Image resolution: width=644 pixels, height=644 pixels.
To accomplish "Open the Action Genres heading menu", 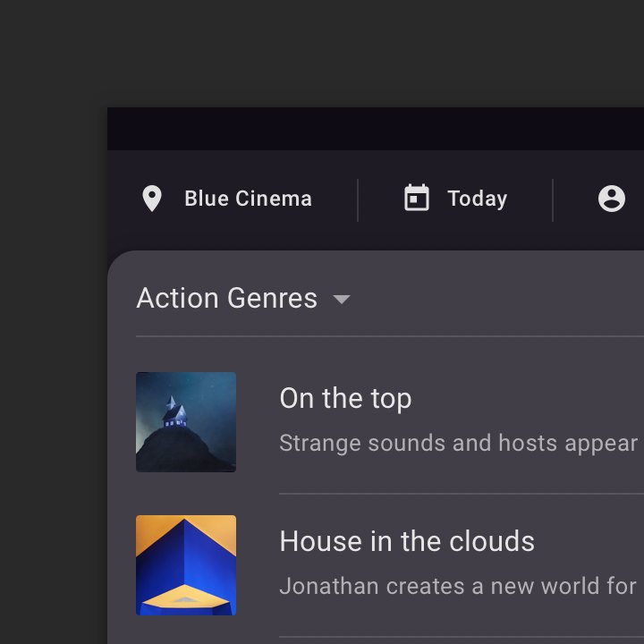I will point(226,298).
